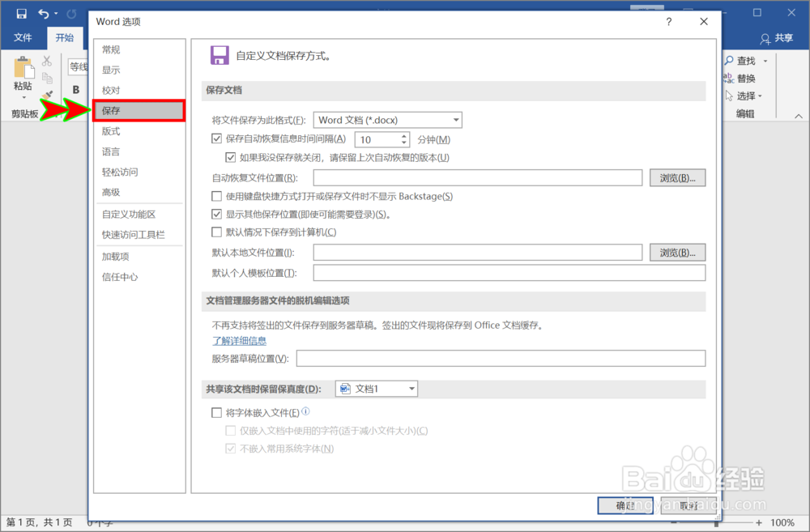The width and height of the screenshot is (810, 532).
Task: Enable don't show Backstage checkbox
Action: (x=217, y=196)
